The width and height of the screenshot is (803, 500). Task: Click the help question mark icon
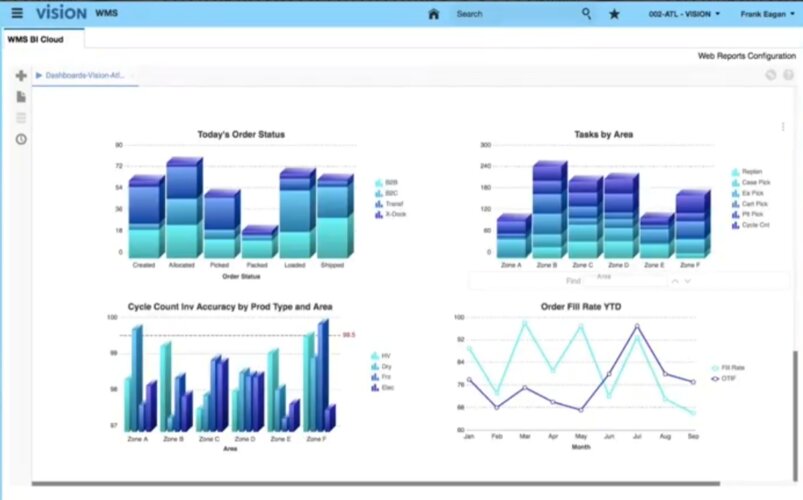tap(788, 75)
